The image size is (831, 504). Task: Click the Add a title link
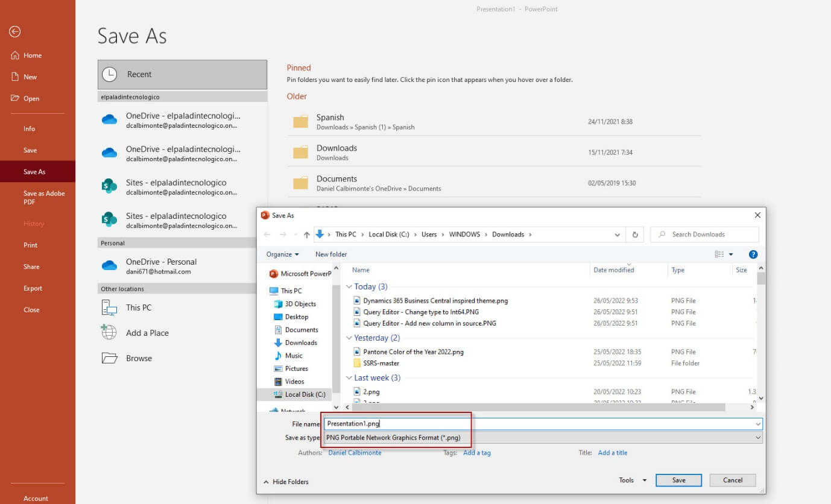[x=613, y=453]
